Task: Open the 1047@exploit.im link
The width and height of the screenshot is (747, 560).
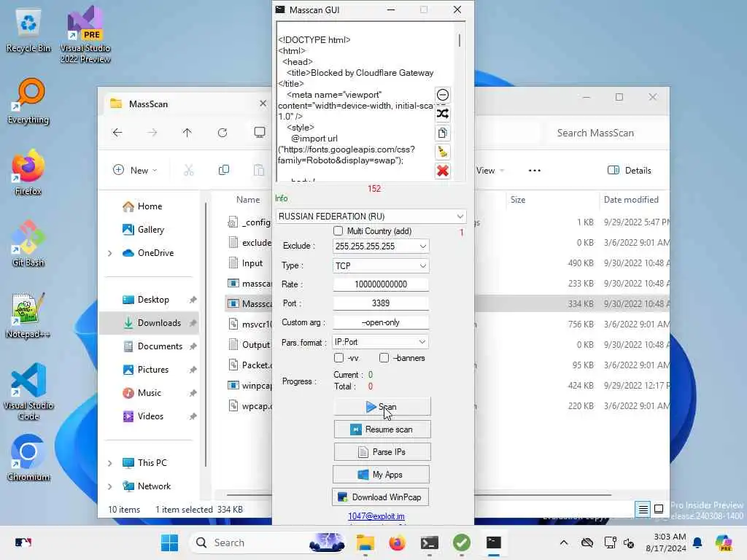Action: [376, 516]
